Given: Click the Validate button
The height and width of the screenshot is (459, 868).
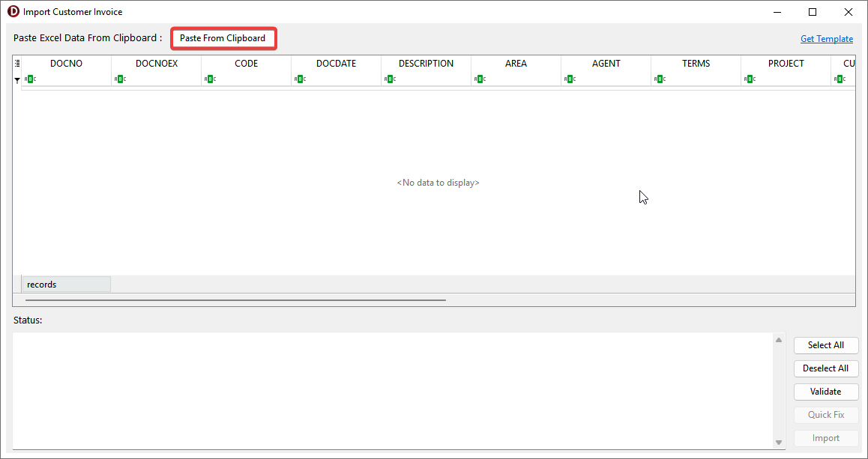Looking at the screenshot, I should [x=825, y=392].
